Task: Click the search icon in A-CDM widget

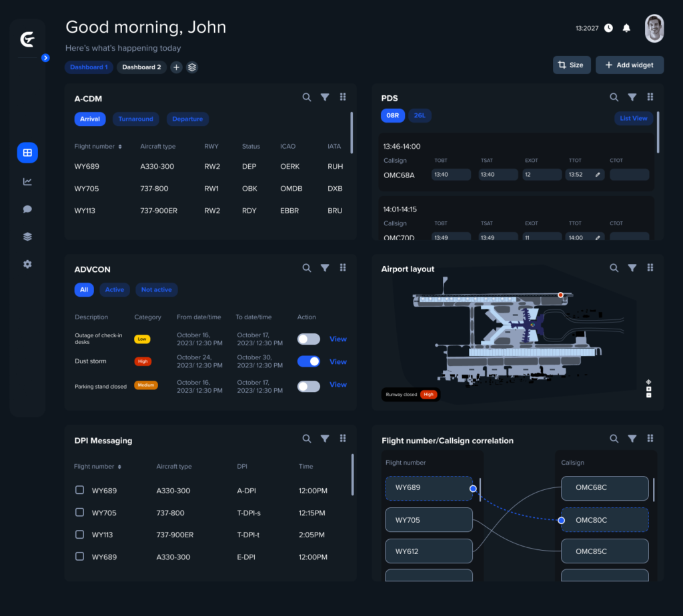Action: [x=307, y=97]
